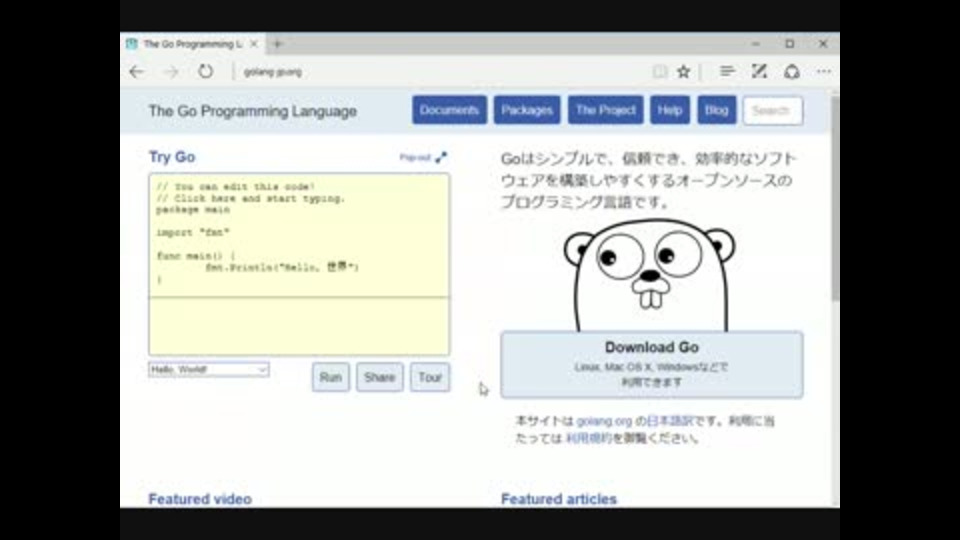Click the Featured articles heading
960x540 pixels.
558,499
